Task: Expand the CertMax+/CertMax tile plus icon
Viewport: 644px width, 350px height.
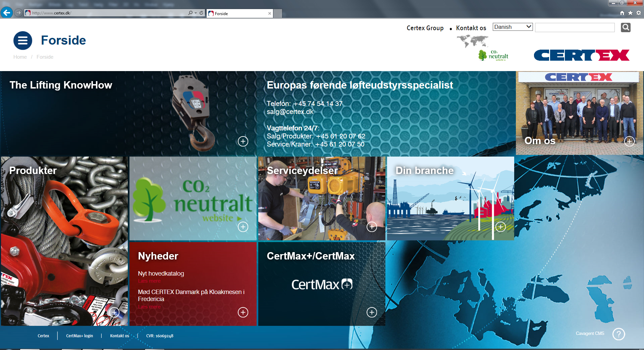Action: tap(372, 312)
